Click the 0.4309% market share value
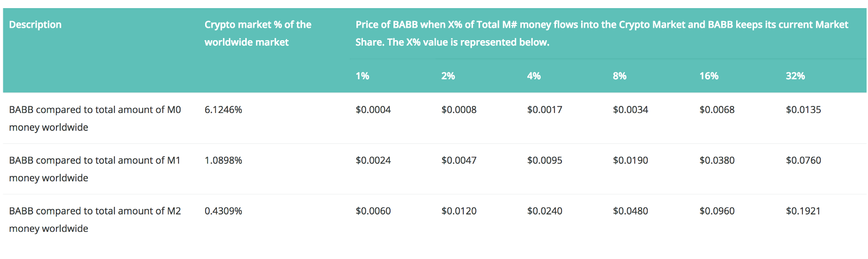Viewport: 868px width, 259px height. (224, 211)
